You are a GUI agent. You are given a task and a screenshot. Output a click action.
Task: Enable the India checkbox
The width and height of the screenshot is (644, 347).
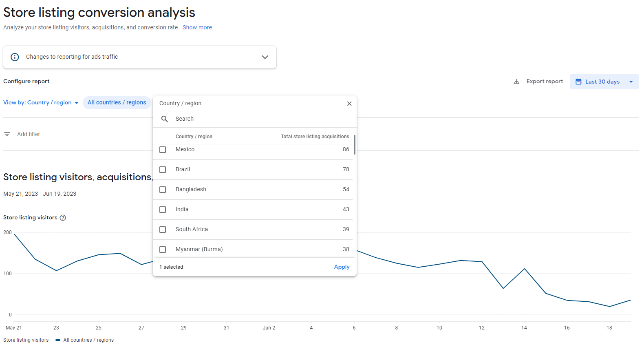tap(163, 210)
